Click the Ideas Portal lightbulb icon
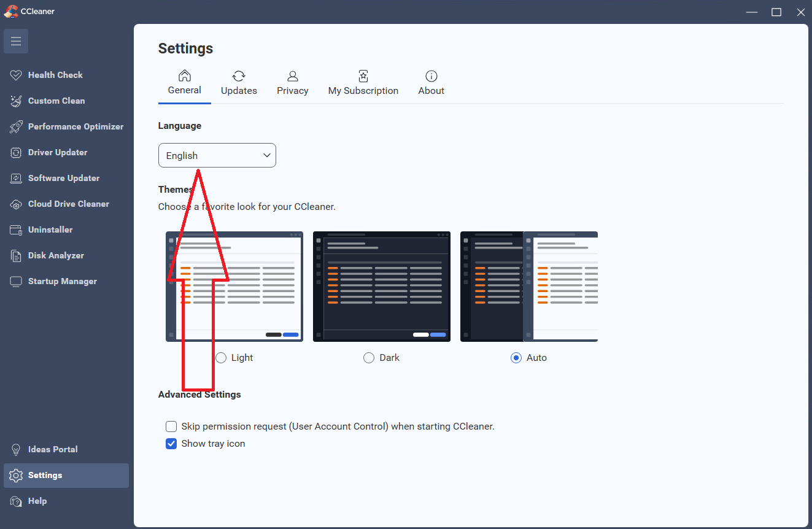This screenshot has width=812, height=529. (x=16, y=449)
